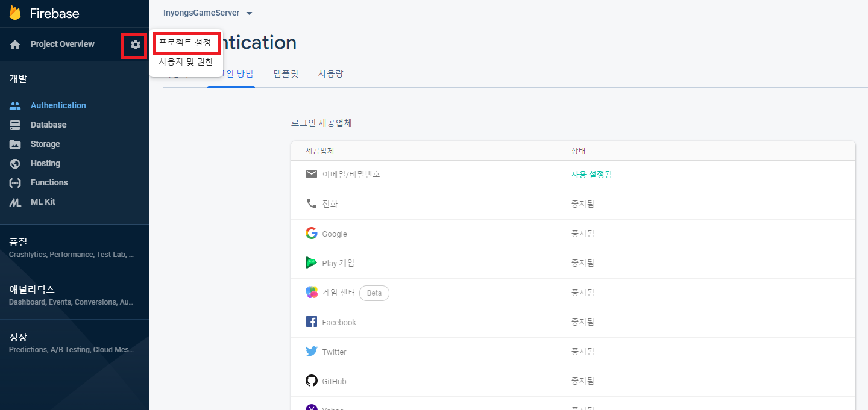The width and height of the screenshot is (868, 410).
Task: Go to ML Kit in sidebar
Action: (x=43, y=202)
